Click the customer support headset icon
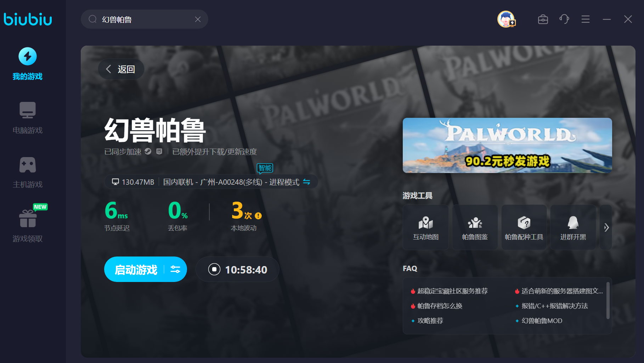 coord(564,19)
